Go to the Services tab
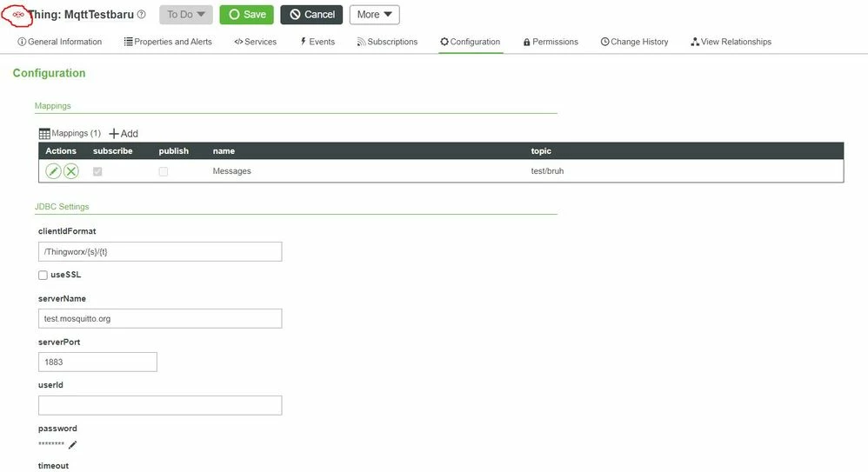Image resolution: width=868 pixels, height=472 pixels. pos(255,42)
